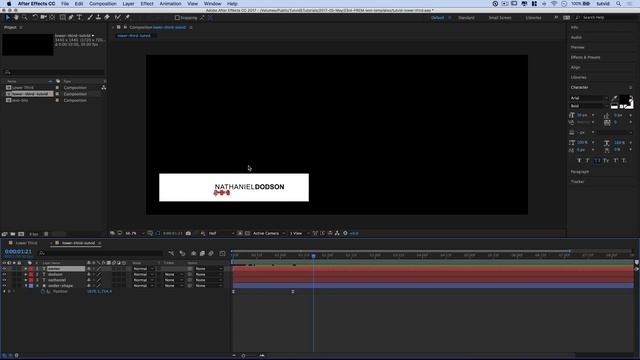Switch to the Standard workspace
The width and height of the screenshot is (640, 360).
(466, 18)
